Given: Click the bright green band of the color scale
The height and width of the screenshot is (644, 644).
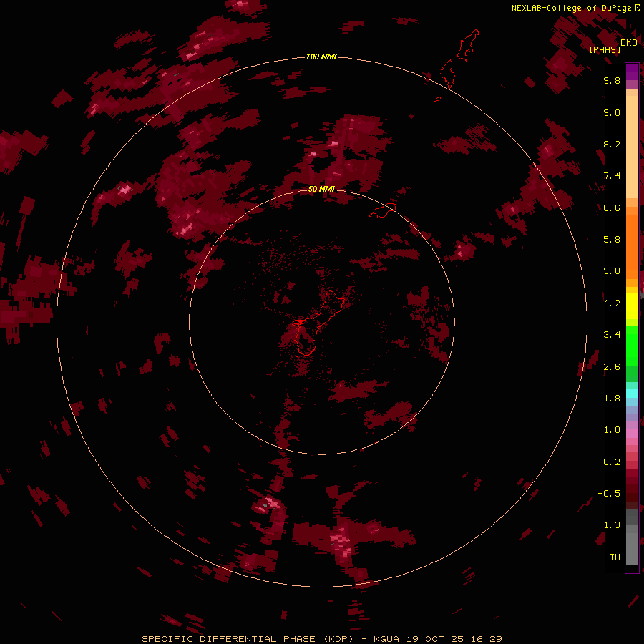Looking at the screenshot, I should [632, 346].
